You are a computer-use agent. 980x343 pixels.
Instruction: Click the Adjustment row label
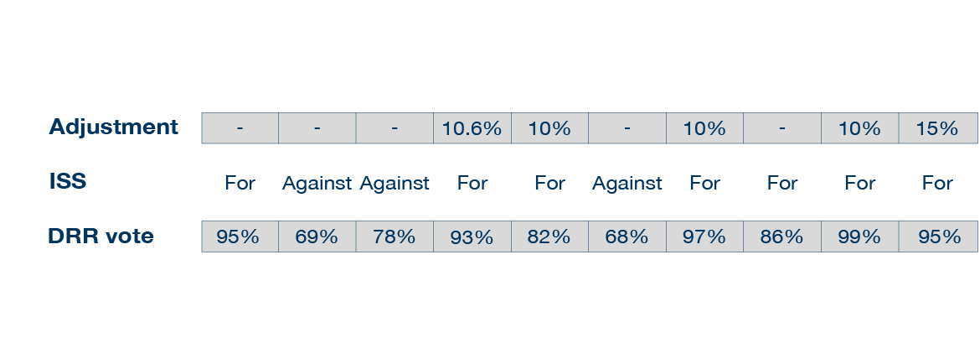coord(113,127)
